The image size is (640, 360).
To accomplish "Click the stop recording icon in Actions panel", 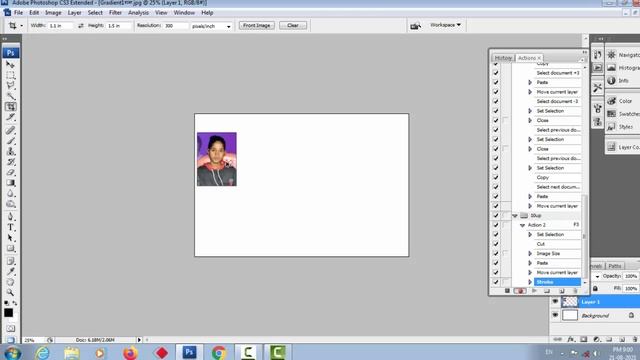I will pos(507,291).
